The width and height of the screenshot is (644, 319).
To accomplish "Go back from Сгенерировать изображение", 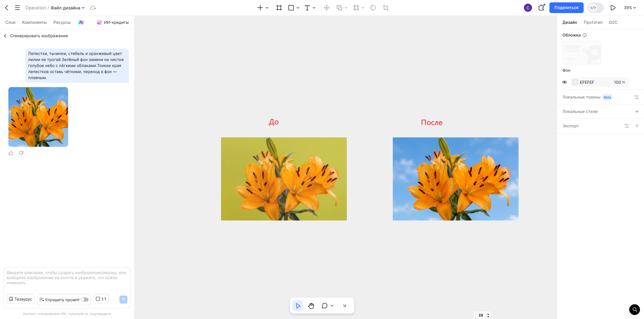I will coord(5,36).
